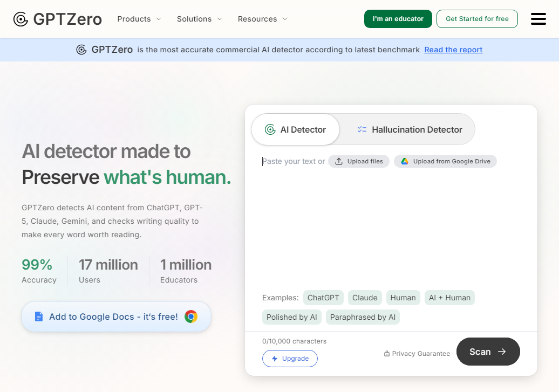
Task: Click the Google Drive icon
Action: click(x=404, y=161)
